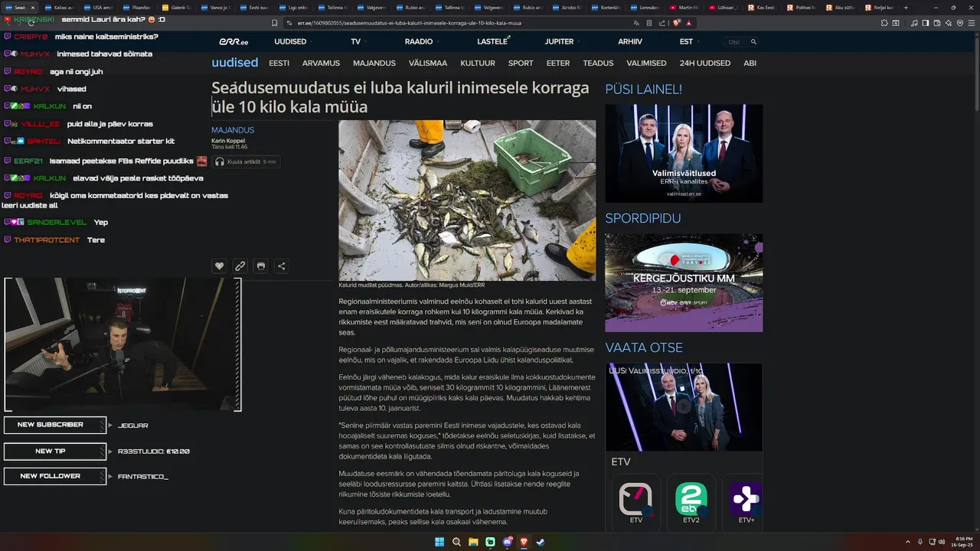Toggle the browser sidebar panel icon
This screenshot has height=551, width=980.
point(925,23)
